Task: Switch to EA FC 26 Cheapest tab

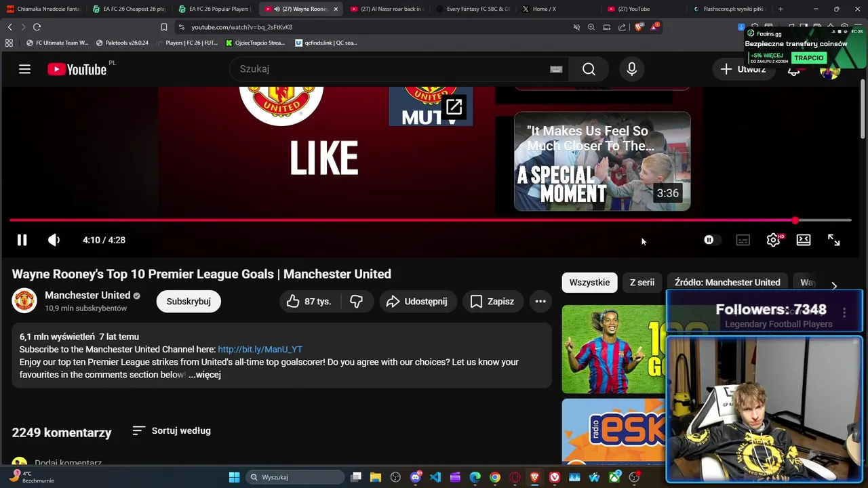Action: point(130,9)
